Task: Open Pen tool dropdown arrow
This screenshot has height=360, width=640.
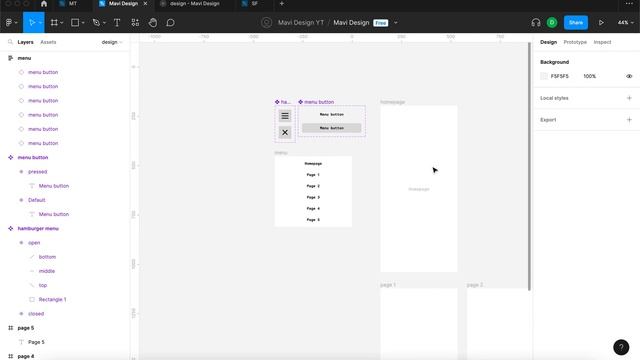Action: 104,23
